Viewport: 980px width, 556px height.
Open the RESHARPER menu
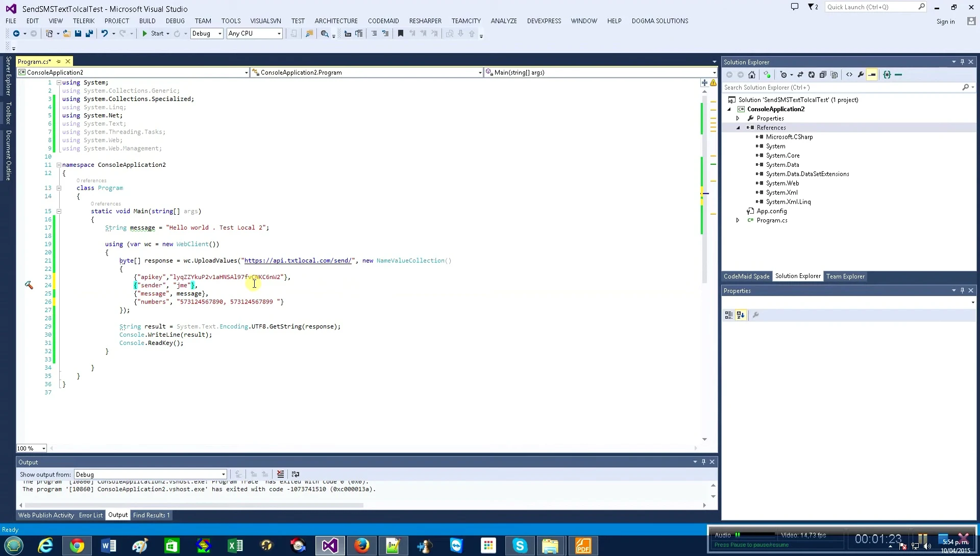[x=425, y=21]
